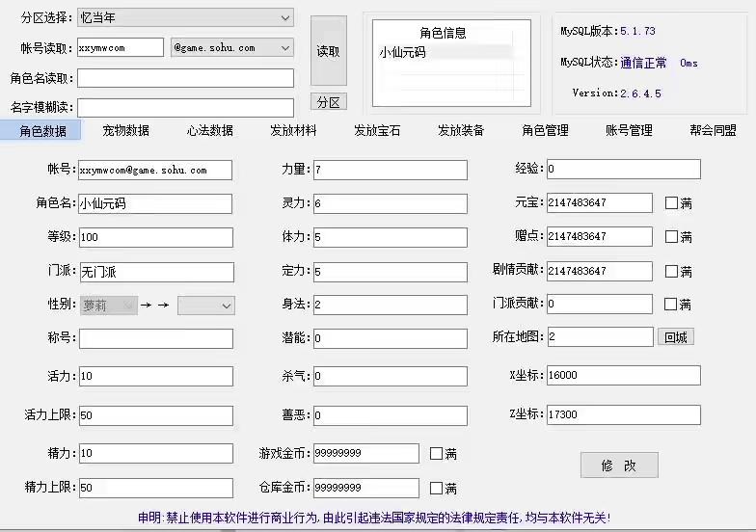This screenshot has height=532, width=756.
Task: Click the X坐标 input field
Action: (x=623, y=376)
